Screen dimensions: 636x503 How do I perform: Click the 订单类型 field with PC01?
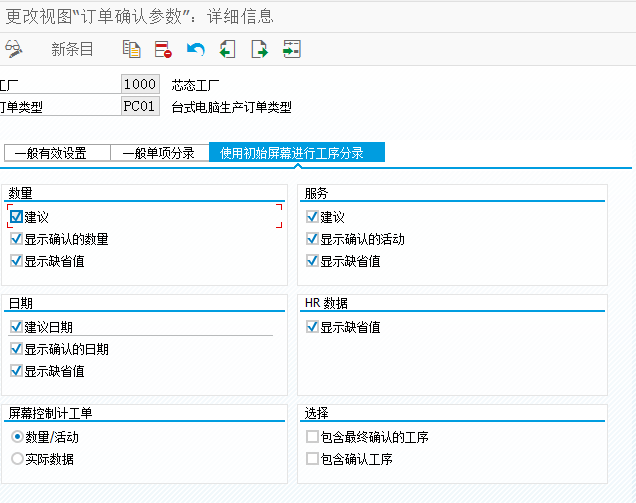(x=140, y=106)
